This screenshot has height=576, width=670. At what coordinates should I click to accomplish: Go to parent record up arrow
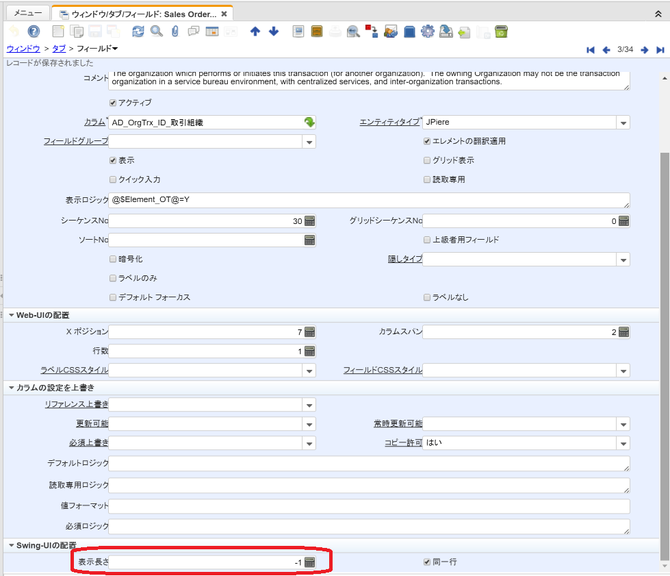coord(255,31)
